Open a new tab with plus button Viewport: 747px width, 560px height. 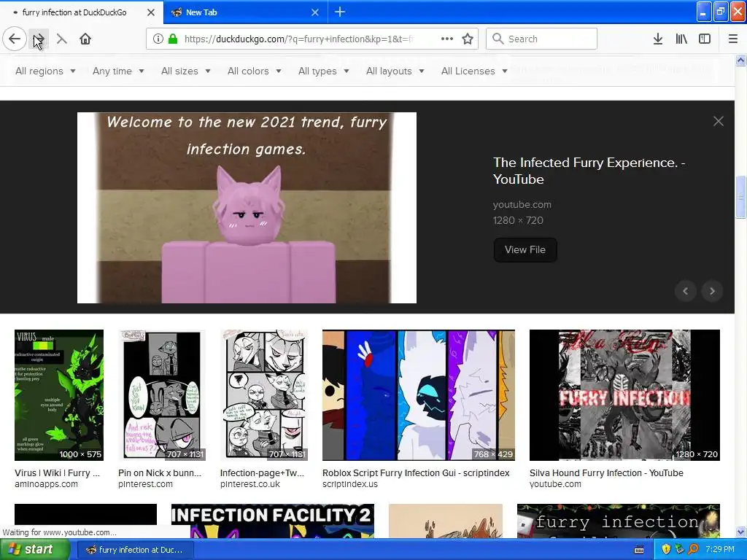point(340,12)
